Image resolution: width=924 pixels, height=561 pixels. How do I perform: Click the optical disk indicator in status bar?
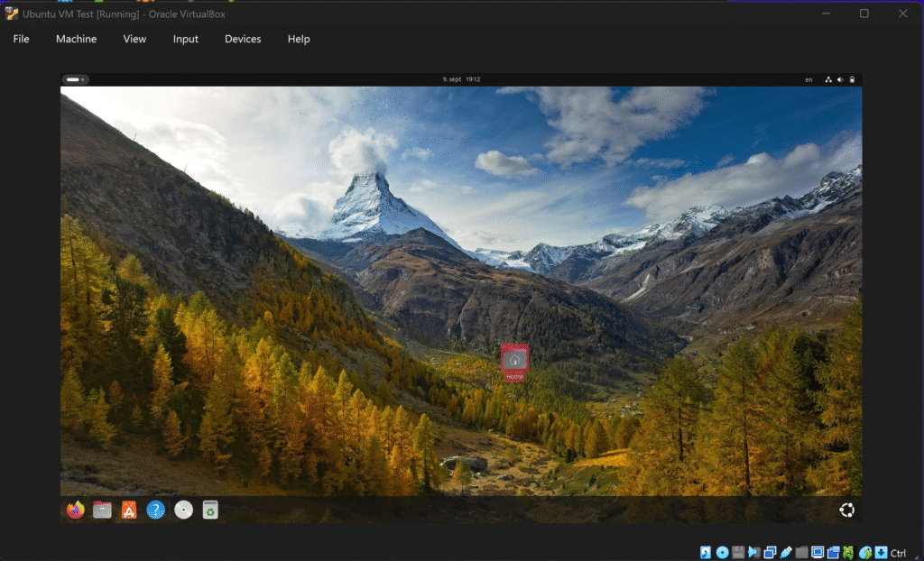coord(722,552)
